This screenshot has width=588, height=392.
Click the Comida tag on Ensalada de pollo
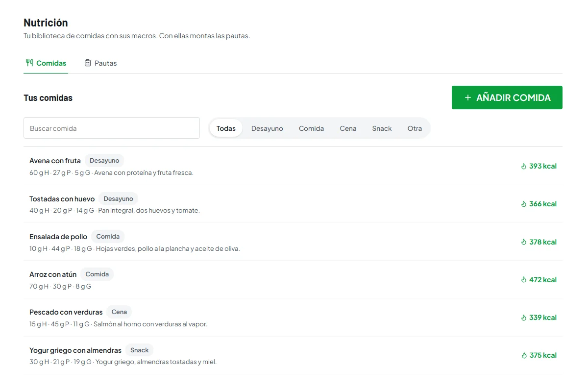coord(108,236)
